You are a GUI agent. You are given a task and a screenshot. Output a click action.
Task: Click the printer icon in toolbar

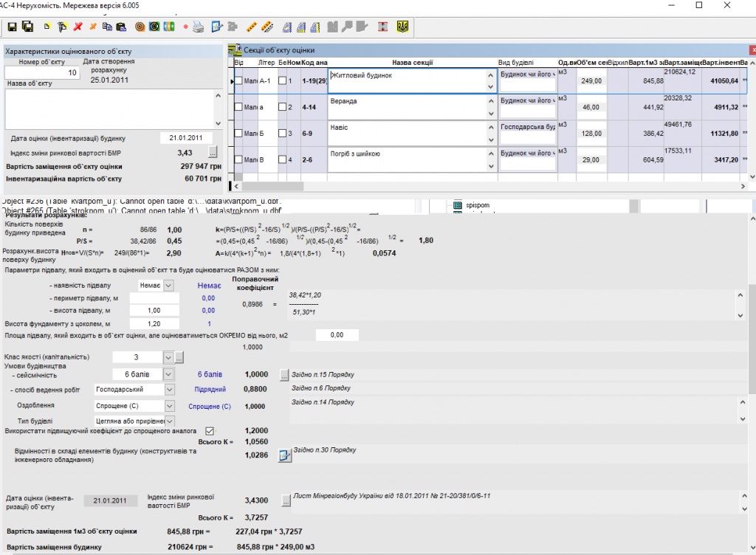click(198, 27)
